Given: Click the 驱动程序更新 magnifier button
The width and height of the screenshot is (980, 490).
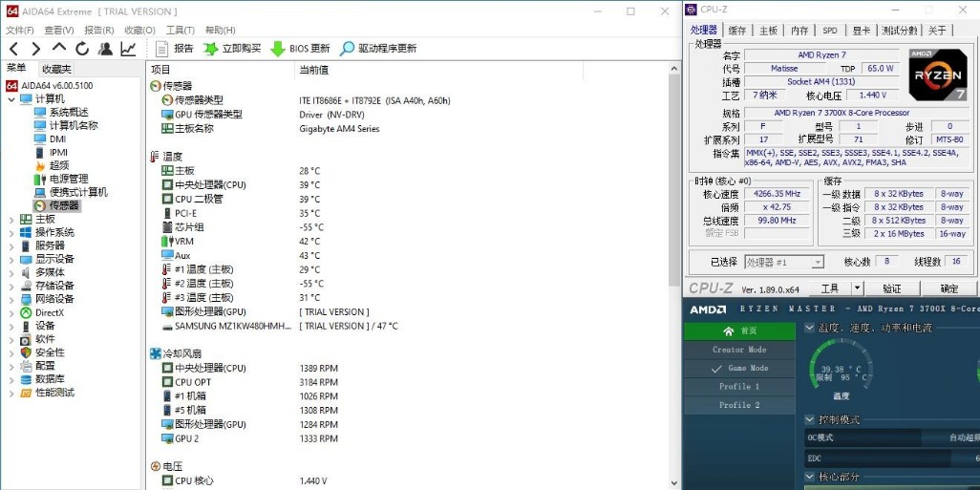Looking at the screenshot, I should (x=378, y=49).
